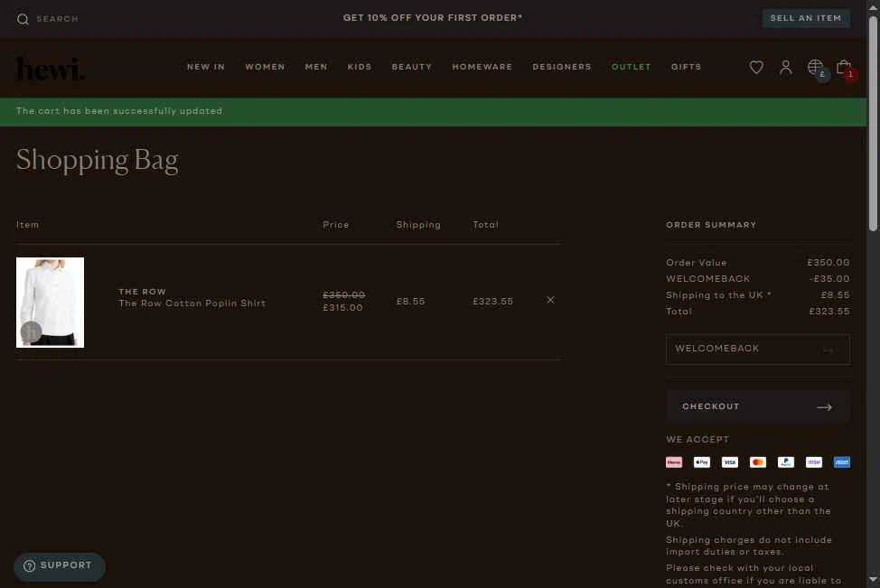Viewport: 880px width, 588px height.
Task: Click the Sell An Item button
Action: pyautogui.click(x=806, y=18)
